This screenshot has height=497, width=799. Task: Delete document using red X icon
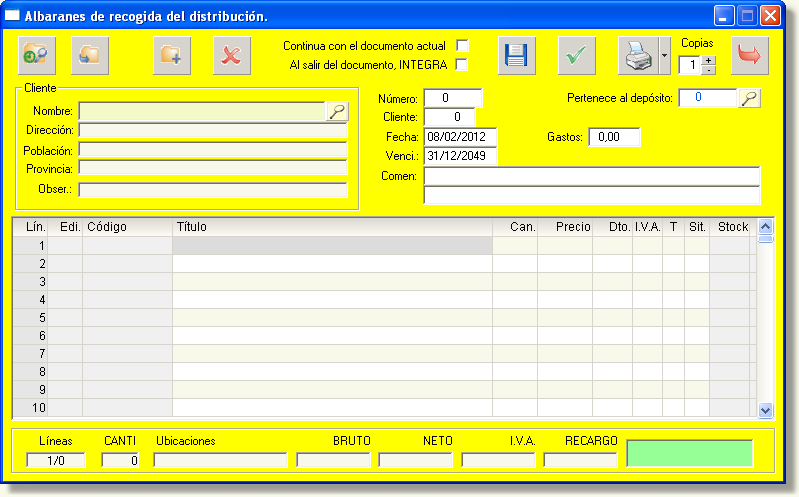tap(231, 56)
